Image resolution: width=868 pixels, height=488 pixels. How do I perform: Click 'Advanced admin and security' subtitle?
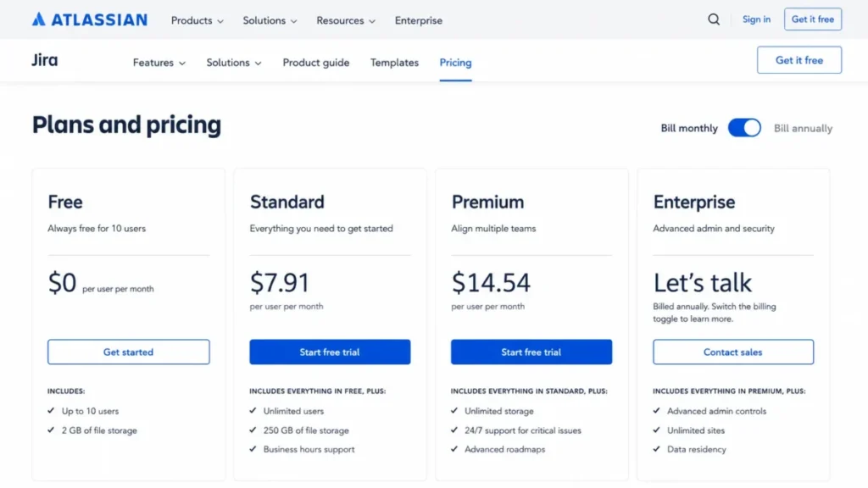click(714, 229)
